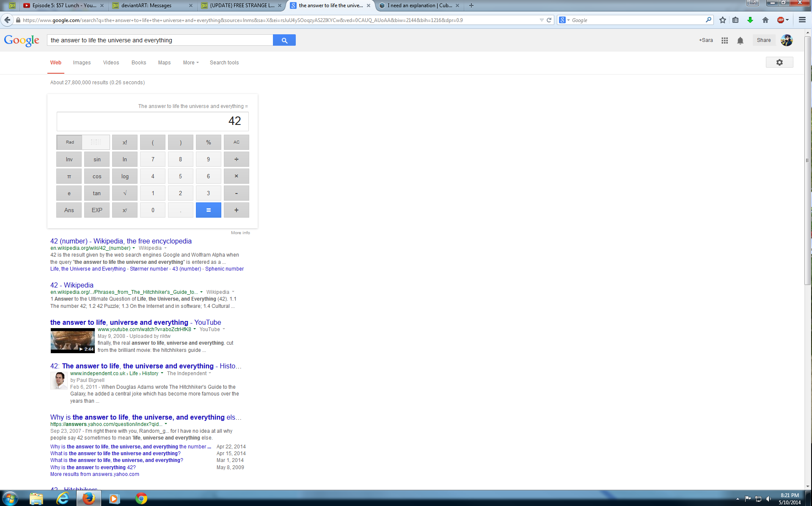
Task: Click the Share button
Action: tap(764, 40)
